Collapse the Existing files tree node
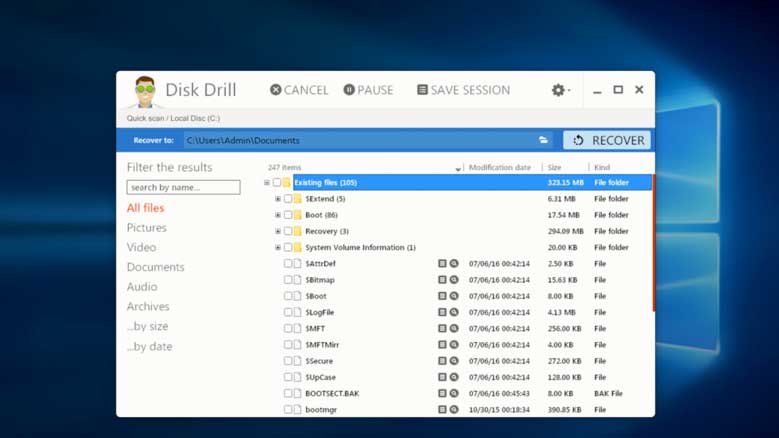 tap(267, 183)
